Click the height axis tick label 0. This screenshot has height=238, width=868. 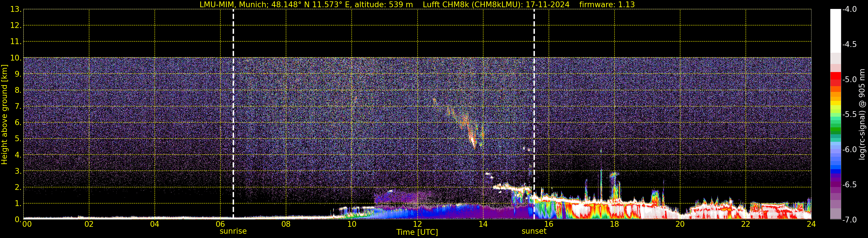[x=18, y=220]
